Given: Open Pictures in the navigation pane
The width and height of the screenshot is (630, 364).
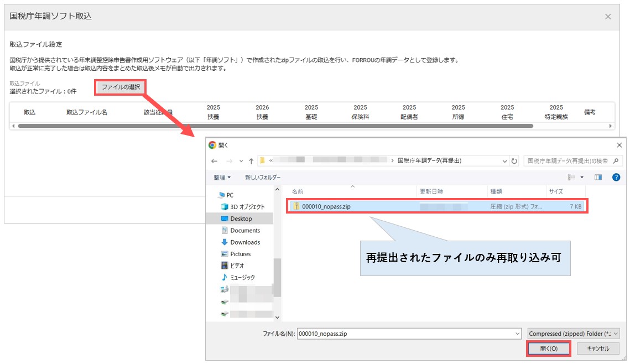Looking at the screenshot, I should 236,254.
